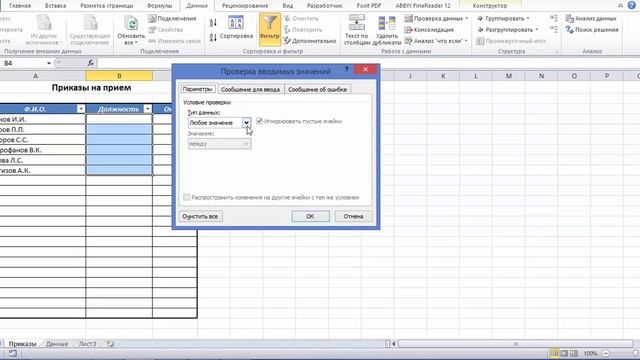Switch to the Данные sheet tab
Viewport: 640px width, 360px height.
tap(57, 344)
